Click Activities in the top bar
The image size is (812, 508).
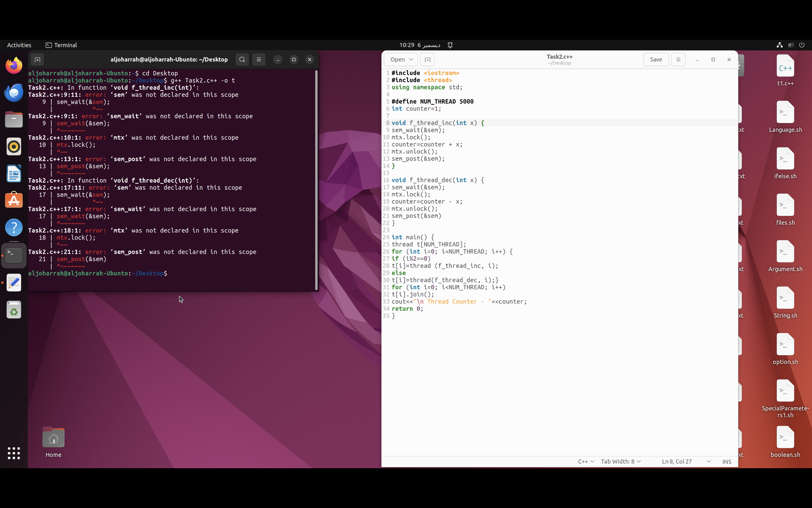19,45
